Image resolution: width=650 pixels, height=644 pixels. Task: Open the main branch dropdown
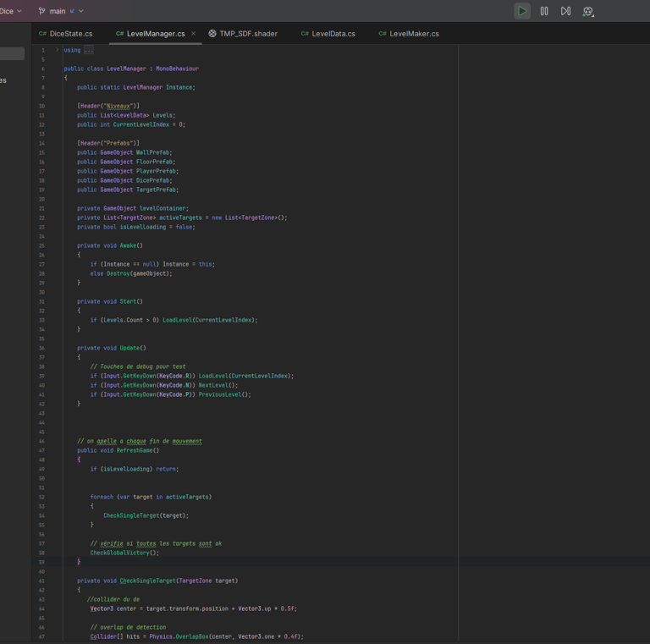pos(58,11)
